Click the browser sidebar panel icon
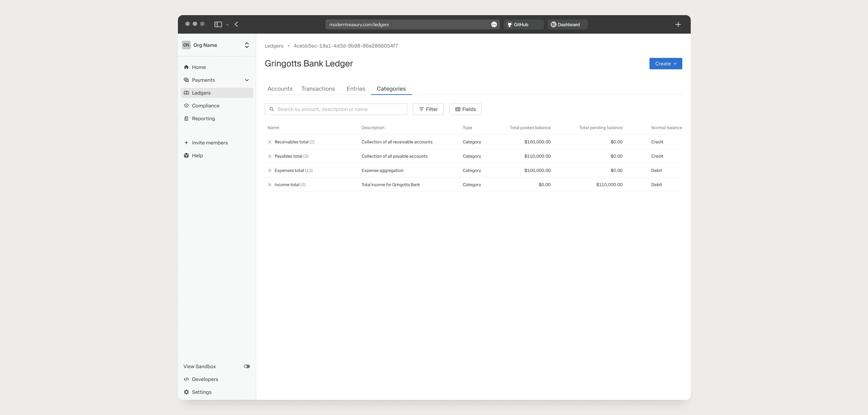Screen dimensions: 868x415 click(218, 24)
